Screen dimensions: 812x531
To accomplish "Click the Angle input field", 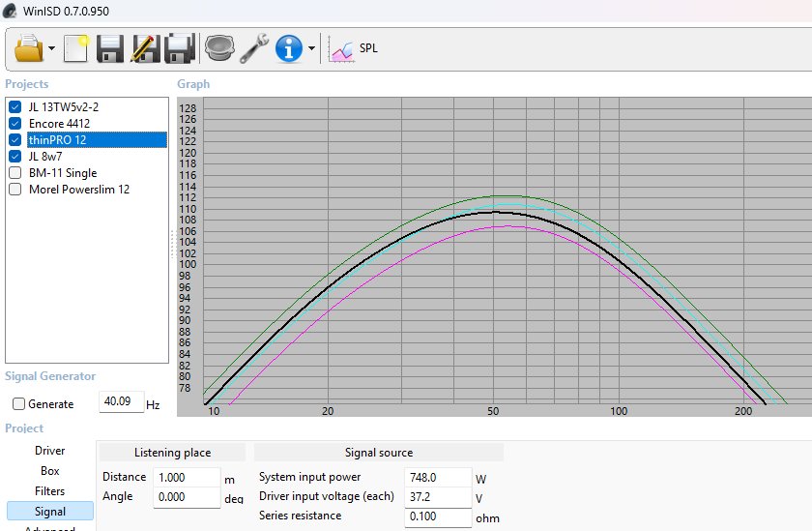I will point(187,497).
